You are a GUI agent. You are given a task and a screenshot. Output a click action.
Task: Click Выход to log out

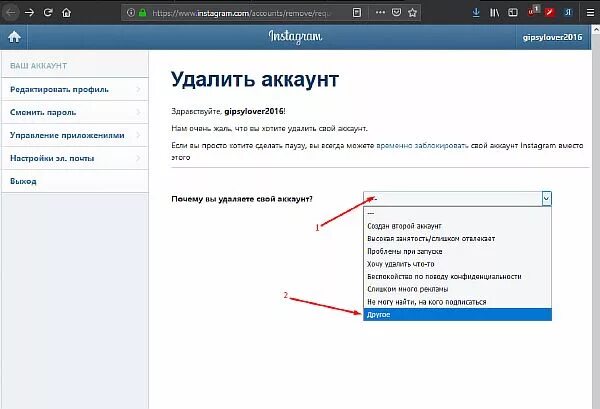[x=75, y=181]
